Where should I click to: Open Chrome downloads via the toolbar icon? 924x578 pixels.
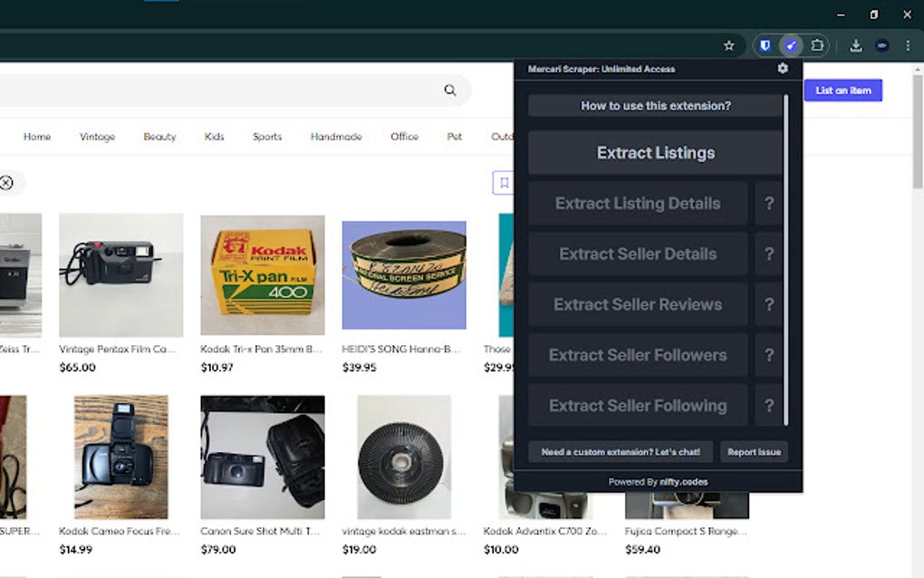855,44
